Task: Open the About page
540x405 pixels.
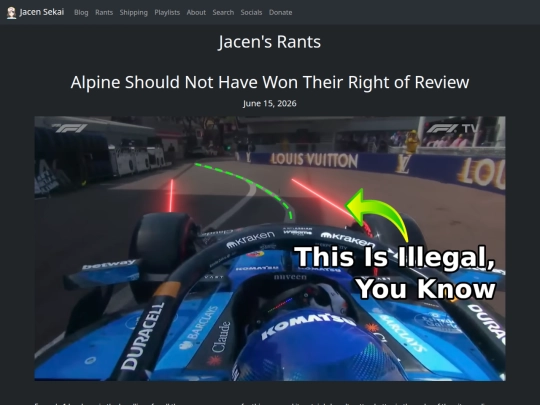Action: point(196,12)
